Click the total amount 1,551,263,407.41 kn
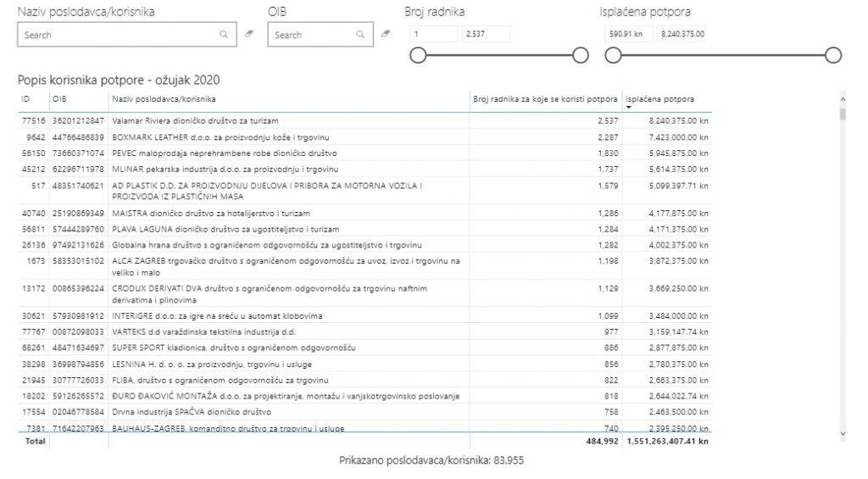Viewport: 868px width, 479px height. coord(668,442)
